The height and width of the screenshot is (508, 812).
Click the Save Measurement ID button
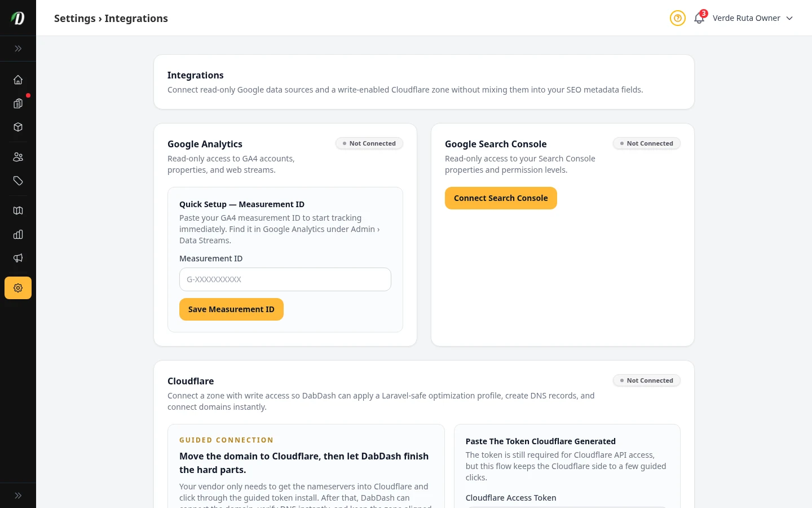click(x=231, y=309)
